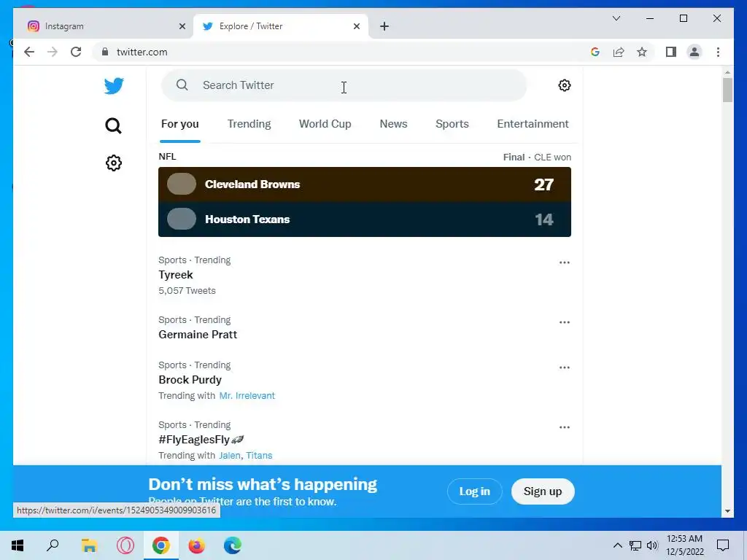Click scrollbar down arrow
747x560 pixels.
[727, 511]
